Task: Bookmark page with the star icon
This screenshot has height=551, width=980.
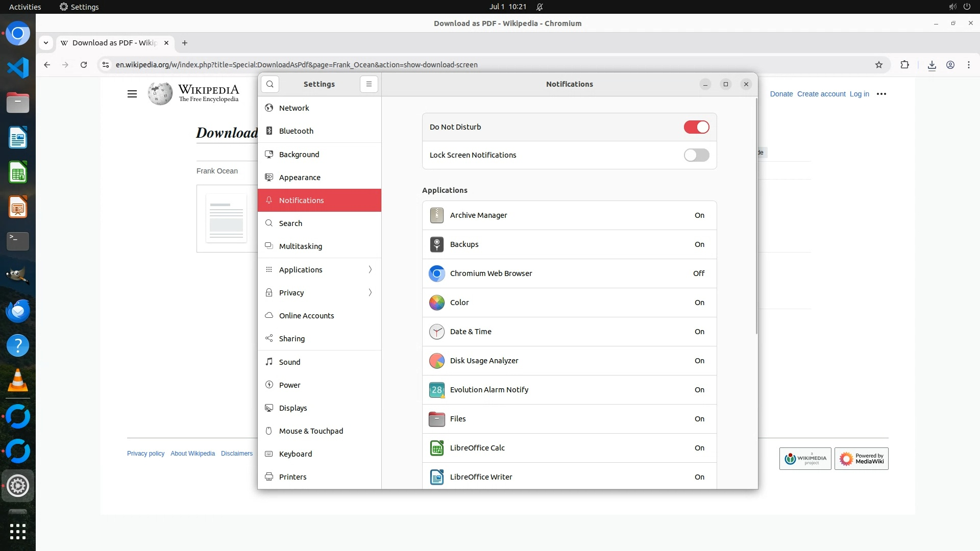Action: tap(879, 65)
